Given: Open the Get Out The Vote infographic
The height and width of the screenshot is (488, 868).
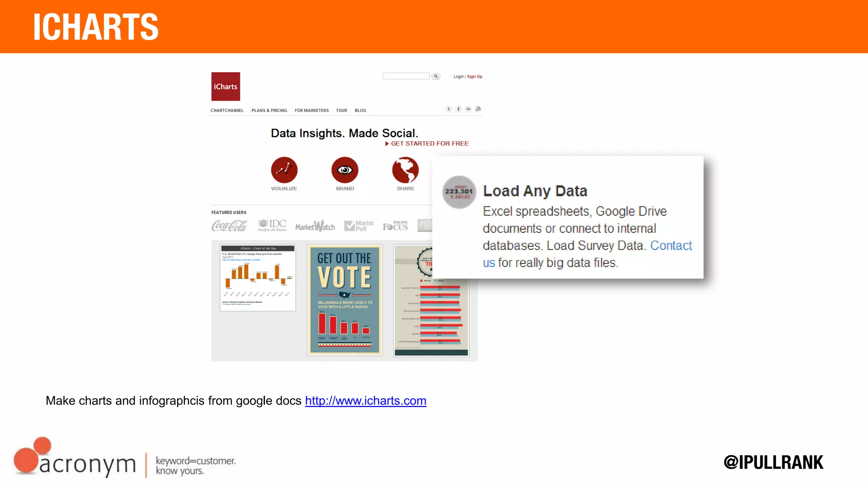Looking at the screenshot, I should pyautogui.click(x=345, y=300).
